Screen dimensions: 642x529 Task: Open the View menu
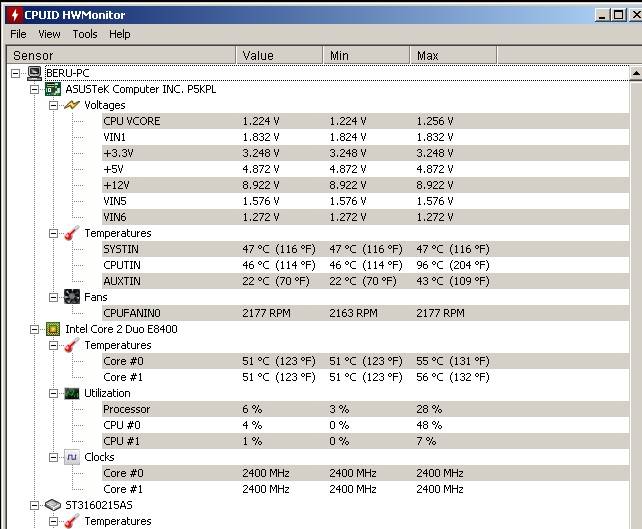pos(49,34)
